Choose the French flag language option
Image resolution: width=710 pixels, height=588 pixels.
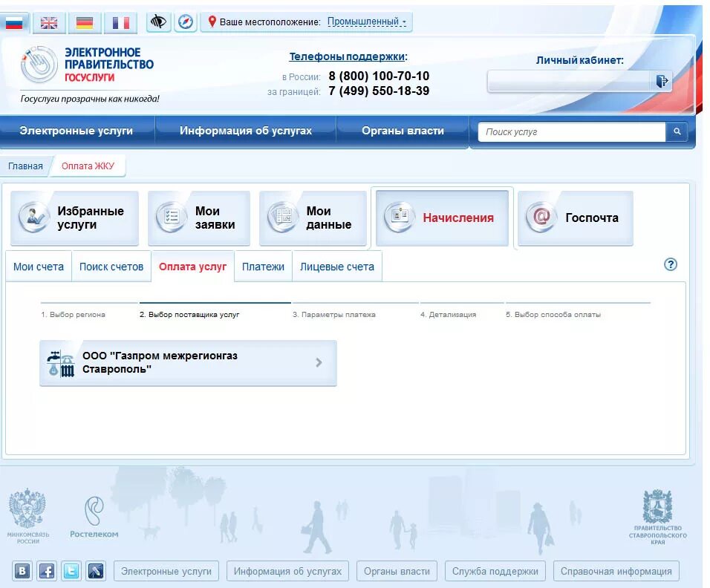coord(120,22)
